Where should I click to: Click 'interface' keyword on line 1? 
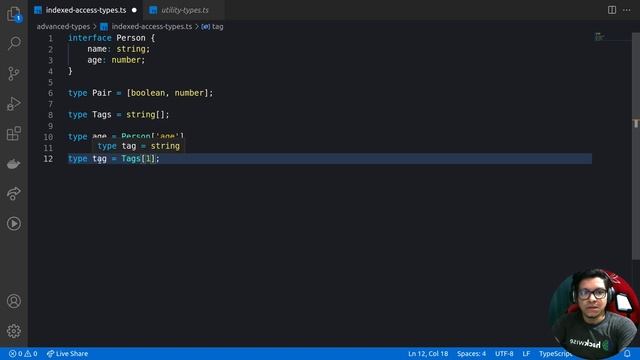pos(89,38)
